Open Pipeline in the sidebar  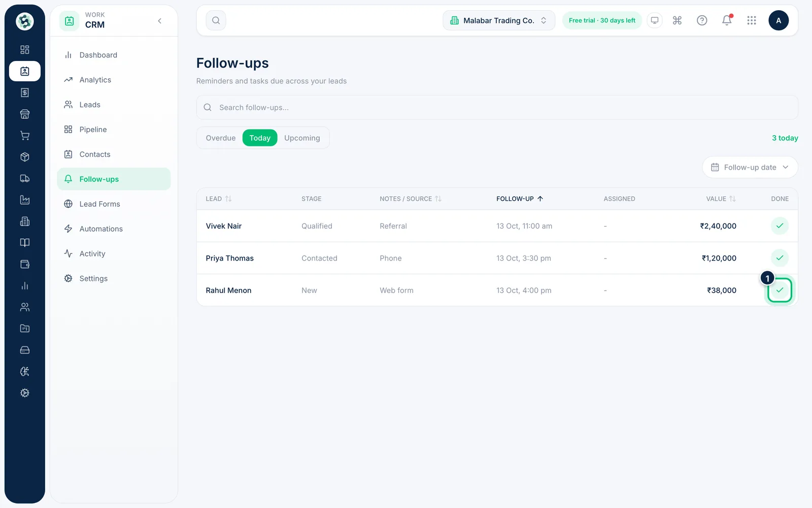pos(114,130)
